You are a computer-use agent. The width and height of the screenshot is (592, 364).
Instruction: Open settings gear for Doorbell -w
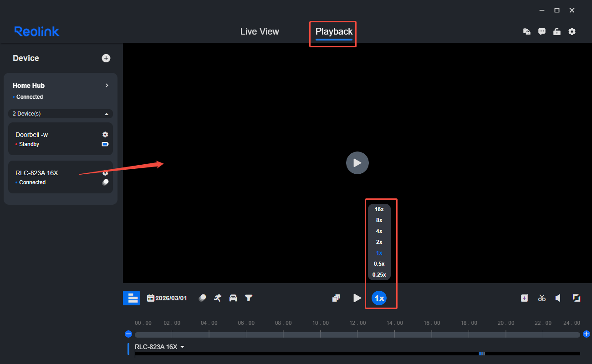[105, 135]
